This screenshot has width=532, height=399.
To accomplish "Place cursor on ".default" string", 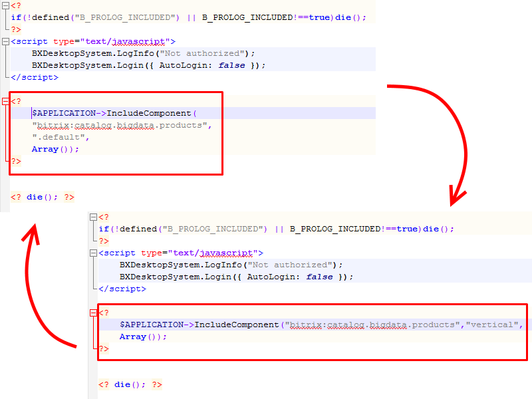I will coord(60,137).
